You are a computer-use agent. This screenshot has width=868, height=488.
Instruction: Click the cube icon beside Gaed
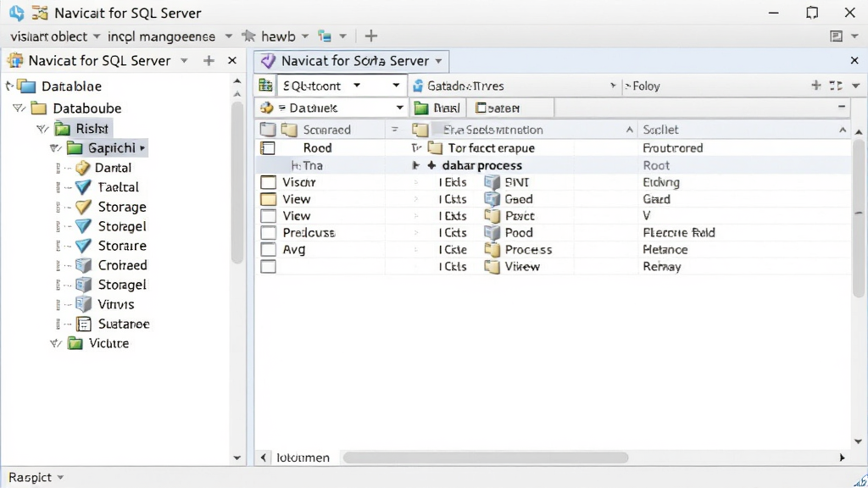pyautogui.click(x=492, y=198)
